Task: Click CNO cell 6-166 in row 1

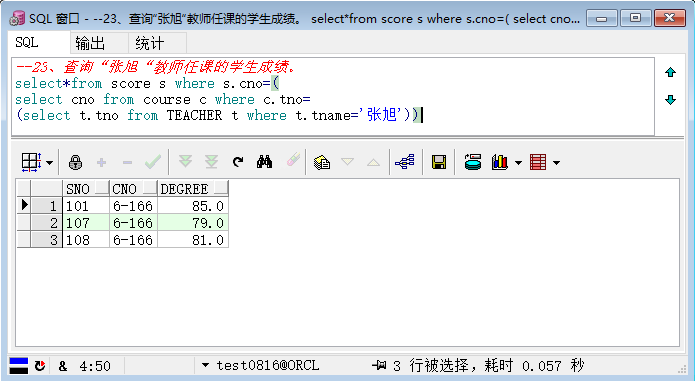Action: pyautogui.click(x=133, y=206)
